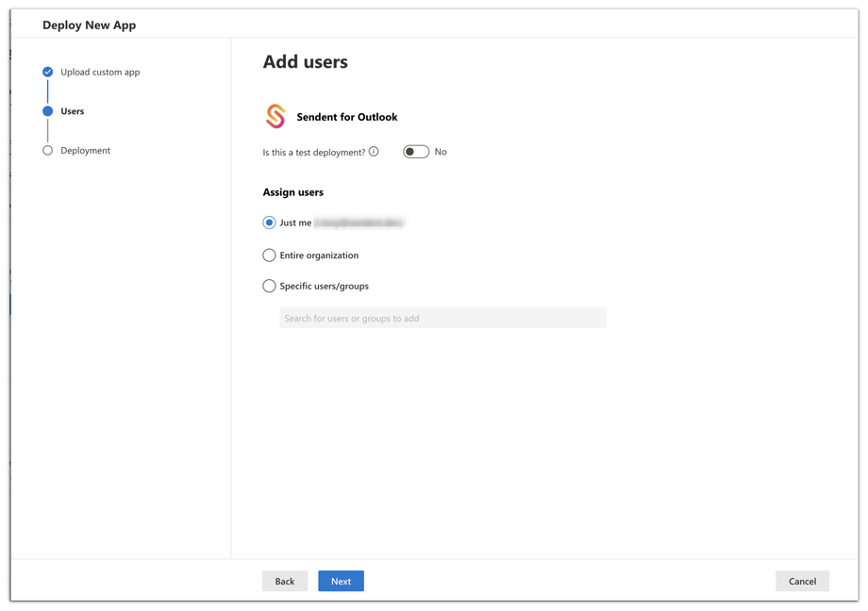The image size is (868, 611).
Task: Select the Just me radio button
Action: 269,223
